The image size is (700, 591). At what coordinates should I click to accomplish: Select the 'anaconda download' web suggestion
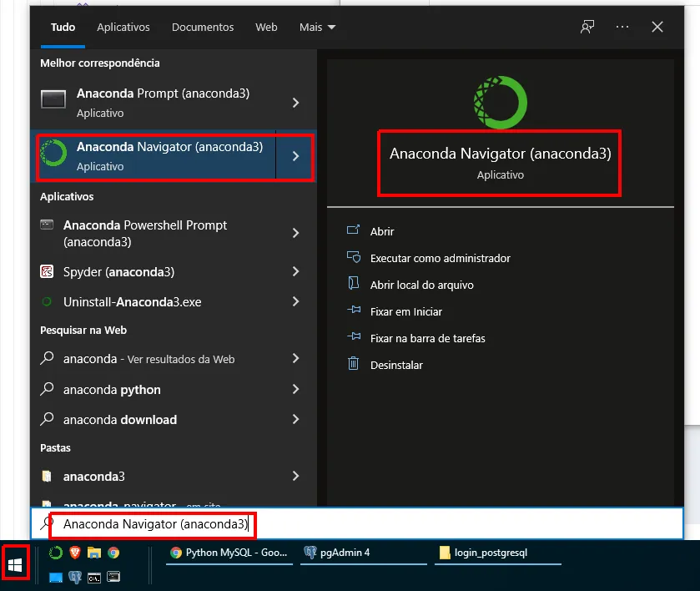click(x=154, y=420)
